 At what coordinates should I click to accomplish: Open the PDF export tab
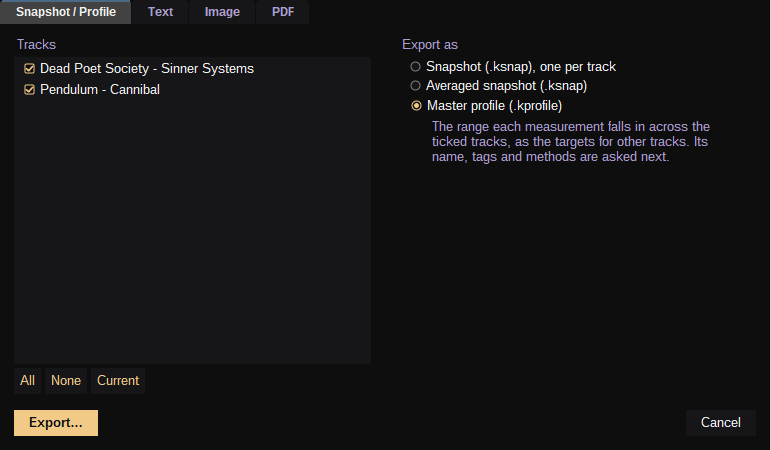click(283, 12)
